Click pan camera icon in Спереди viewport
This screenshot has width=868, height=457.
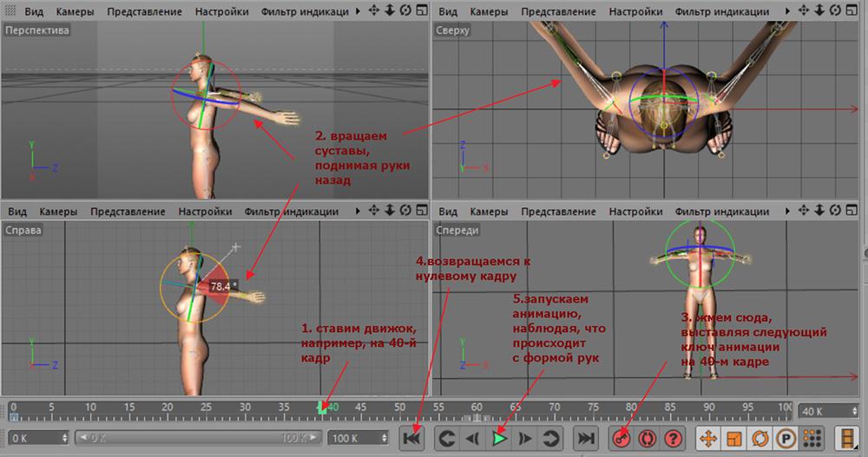pos(804,210)
